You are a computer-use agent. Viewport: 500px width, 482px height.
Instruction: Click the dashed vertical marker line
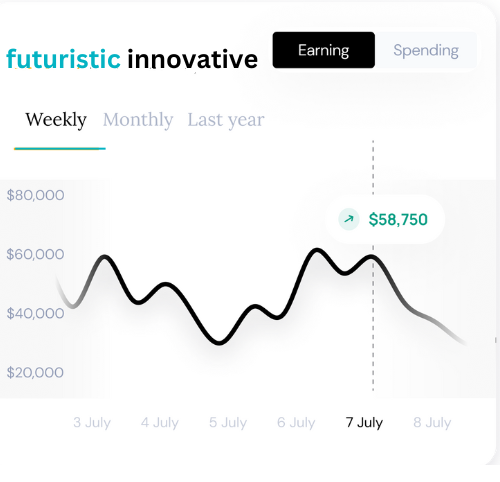[373, 266]
